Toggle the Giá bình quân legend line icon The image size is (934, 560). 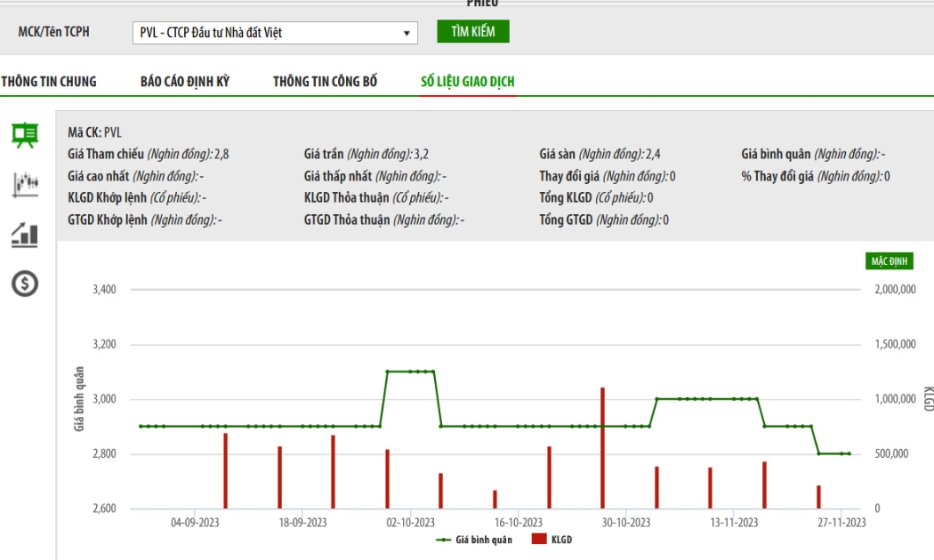tap(443, 540)
